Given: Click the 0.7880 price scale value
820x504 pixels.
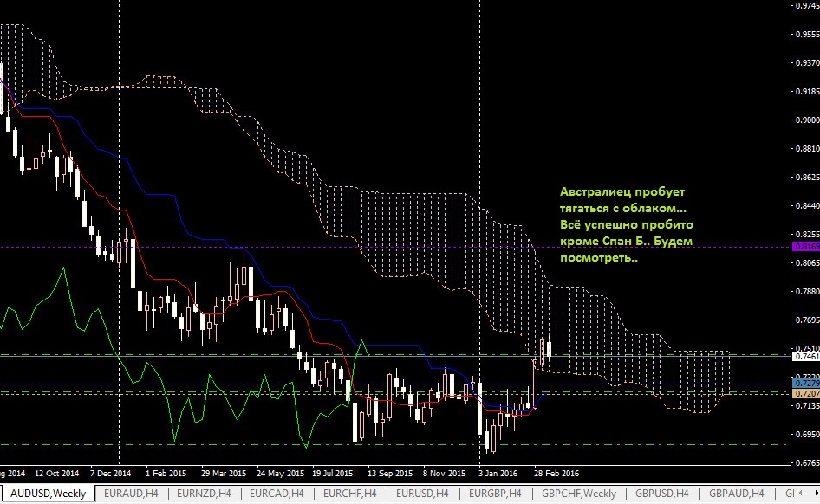Looking at the screenshot, I should (808, 291).
